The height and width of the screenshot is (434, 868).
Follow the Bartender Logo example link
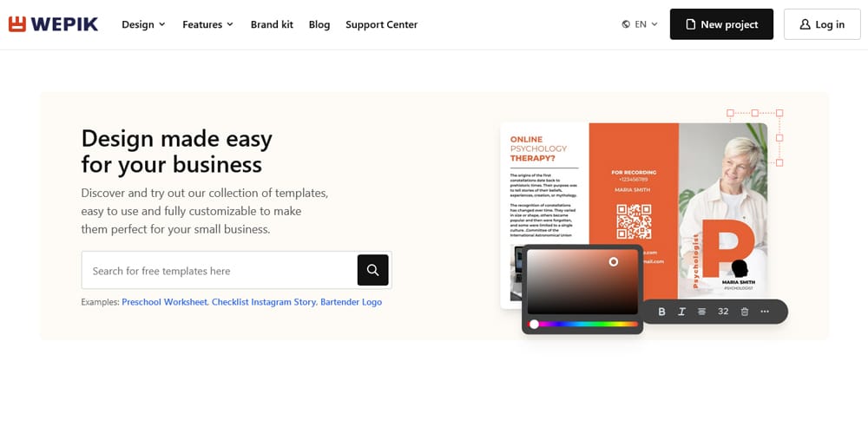tap(351, 302)
